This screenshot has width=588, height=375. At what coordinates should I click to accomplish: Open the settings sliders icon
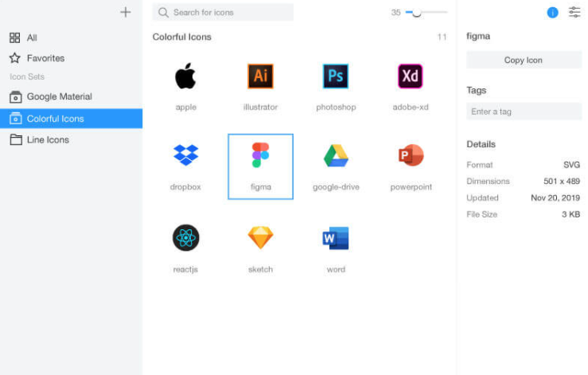click(x=574, y=12)
